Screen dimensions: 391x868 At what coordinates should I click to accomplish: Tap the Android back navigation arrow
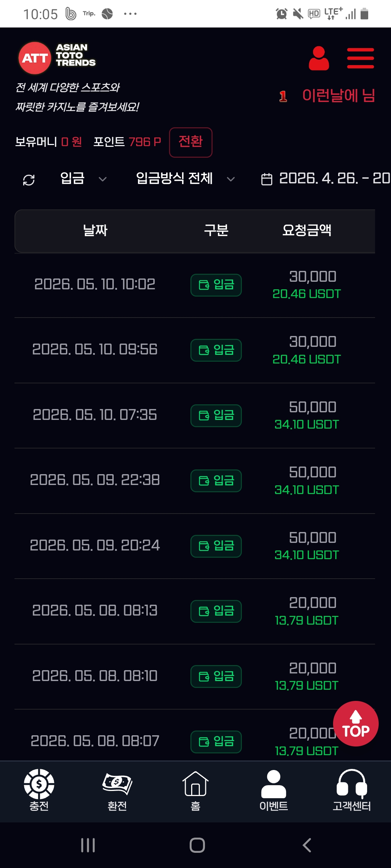click(x=307, y=845)
